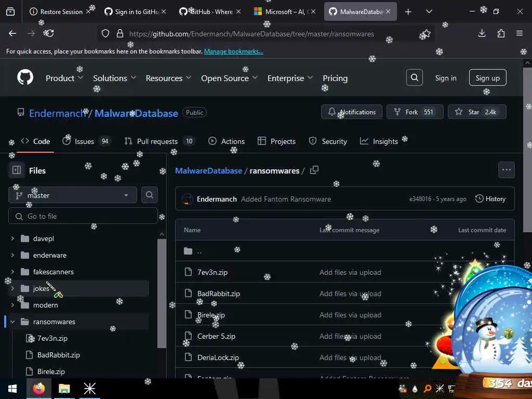Open the Firefox hamburger menu
The width and height of the screenshot is (532, 399).
520,33
